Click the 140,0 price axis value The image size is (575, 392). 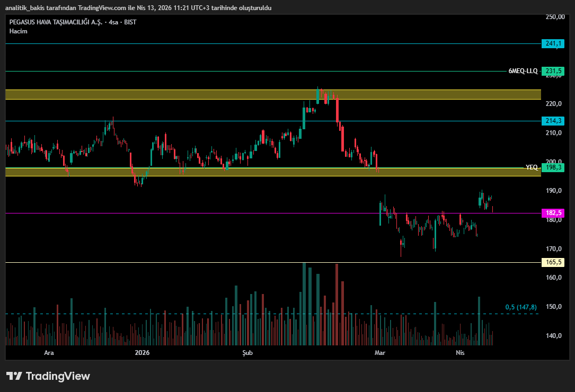tap(554, 336)
